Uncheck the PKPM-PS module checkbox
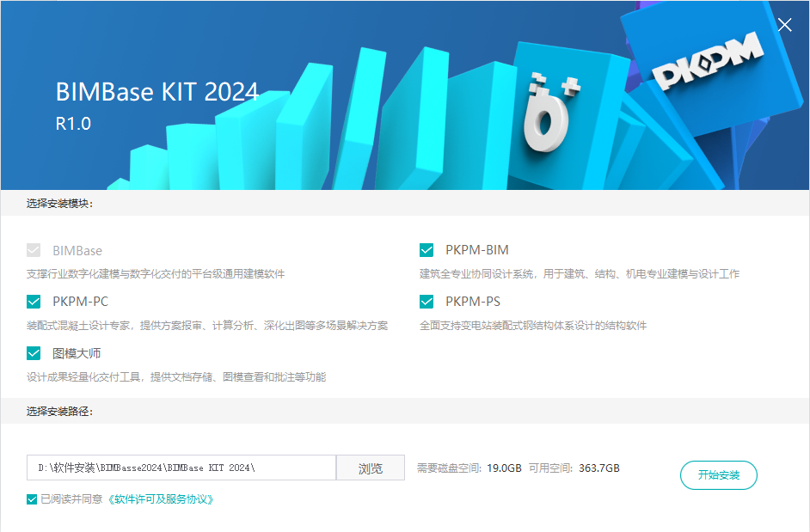 tap(426, 301)
